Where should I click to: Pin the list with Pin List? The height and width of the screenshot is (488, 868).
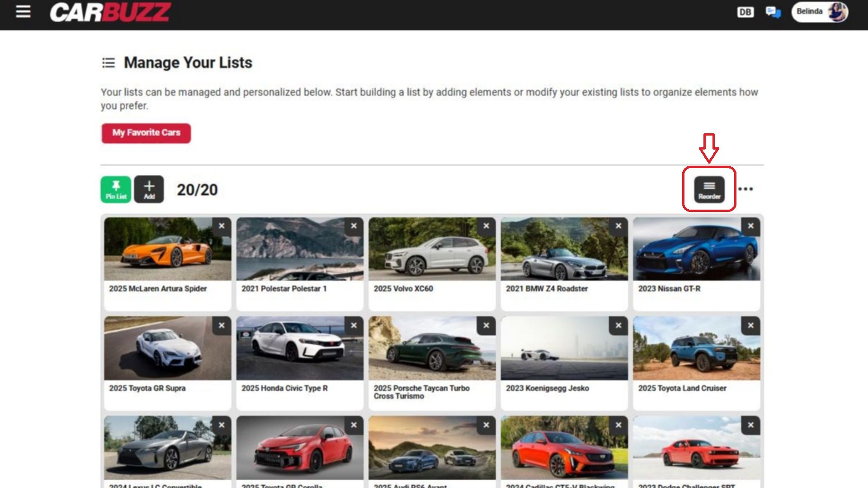coord(116,189)
